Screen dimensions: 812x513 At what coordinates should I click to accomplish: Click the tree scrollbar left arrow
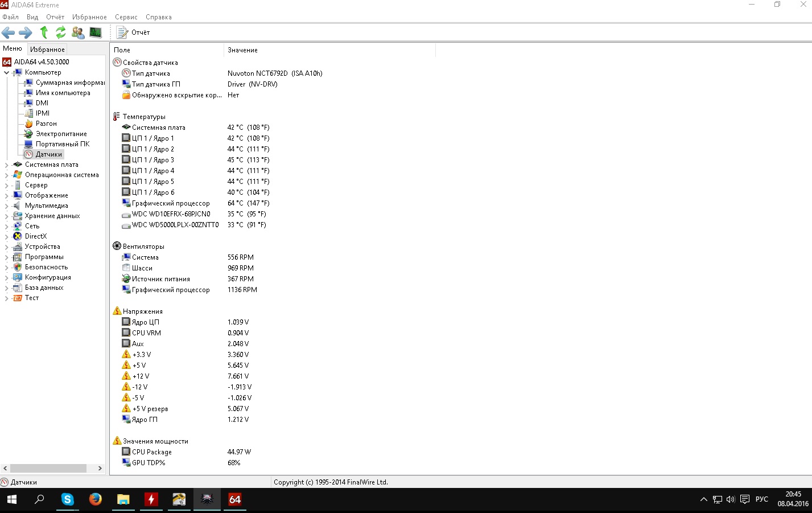5,468
